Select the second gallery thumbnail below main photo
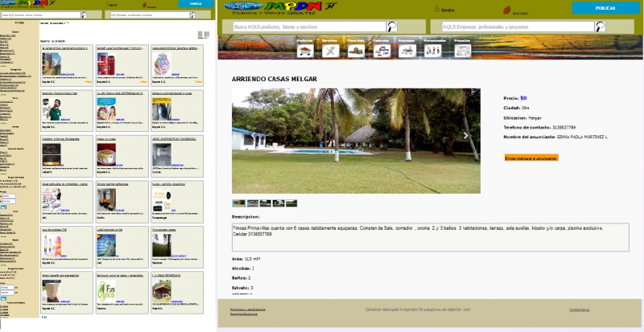644x332 pixels. [x=253, y=203]
